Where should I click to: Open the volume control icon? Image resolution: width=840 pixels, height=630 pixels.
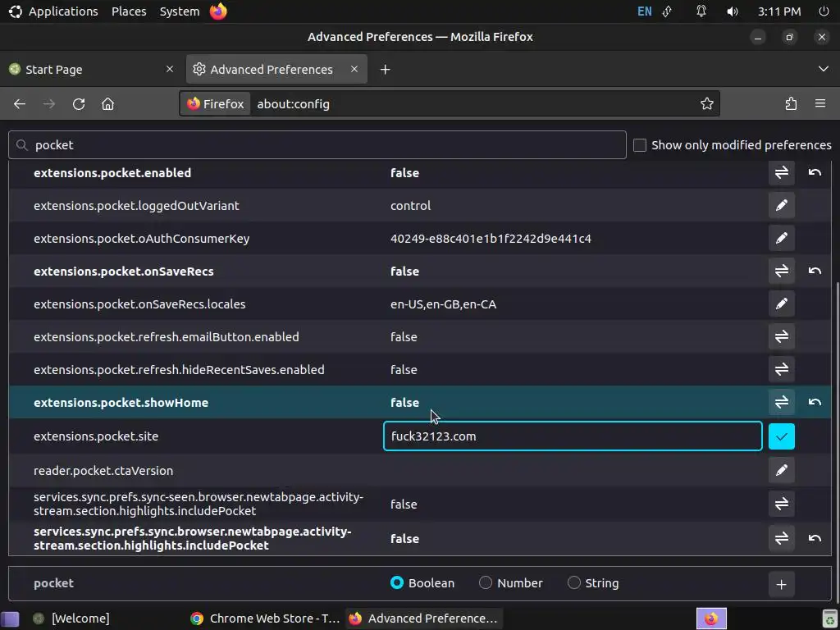[x=732, y=11]
